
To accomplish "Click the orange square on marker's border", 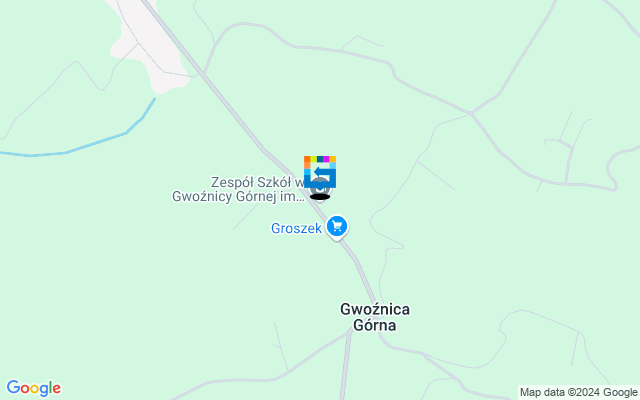I will click(x=307, y=159).
